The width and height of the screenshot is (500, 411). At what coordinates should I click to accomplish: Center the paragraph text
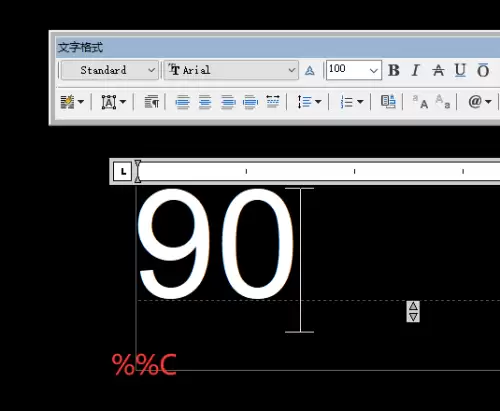(205, 102)
